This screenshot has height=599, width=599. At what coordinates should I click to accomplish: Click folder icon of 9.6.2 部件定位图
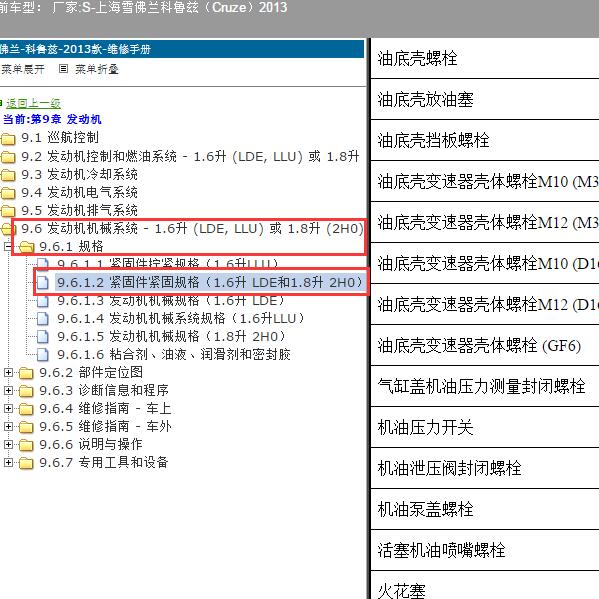[x=26, y=373]
